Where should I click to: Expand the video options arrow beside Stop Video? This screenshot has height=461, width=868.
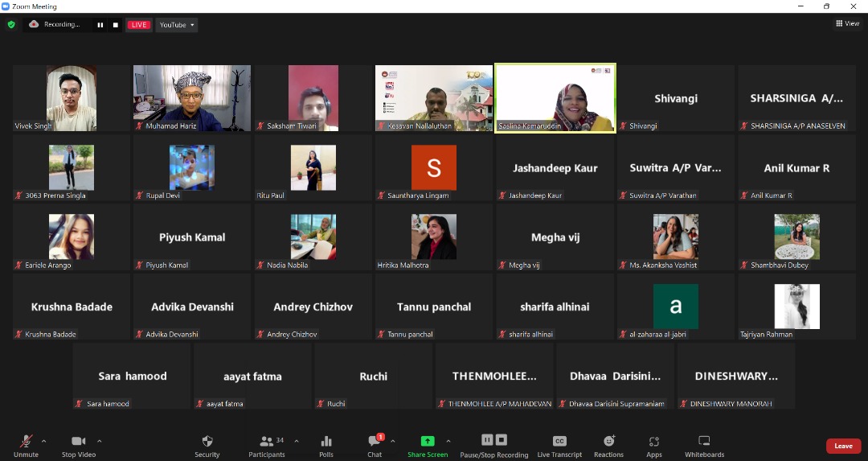tap(100, 441)
